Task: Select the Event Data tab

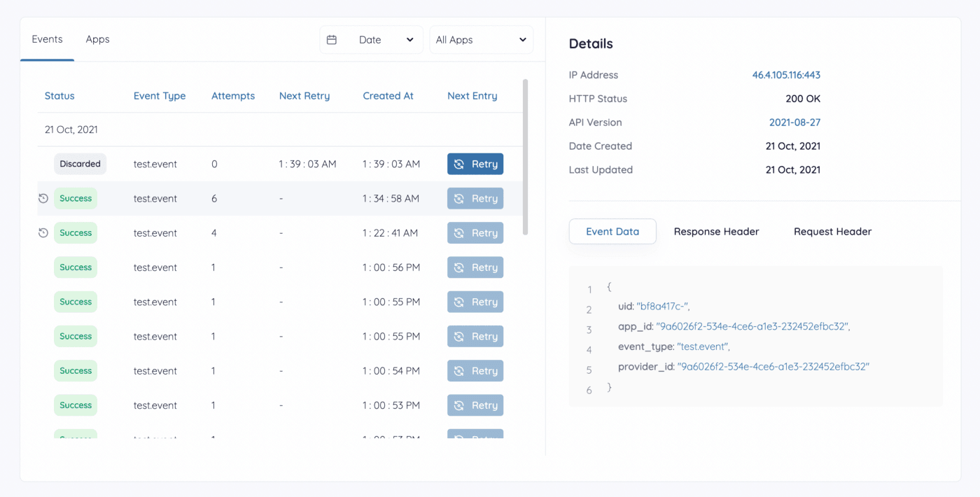Action: (x=612, y=232)
